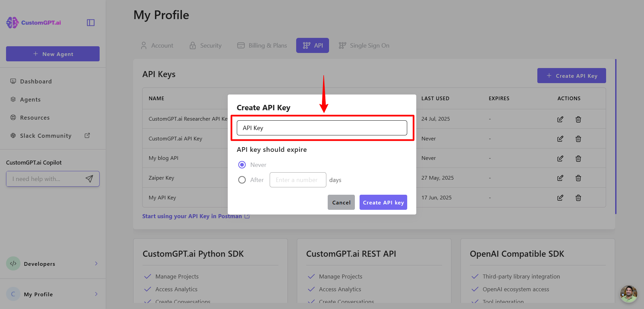Delete the My blog API key
The image size is (644, 309).
578,159
